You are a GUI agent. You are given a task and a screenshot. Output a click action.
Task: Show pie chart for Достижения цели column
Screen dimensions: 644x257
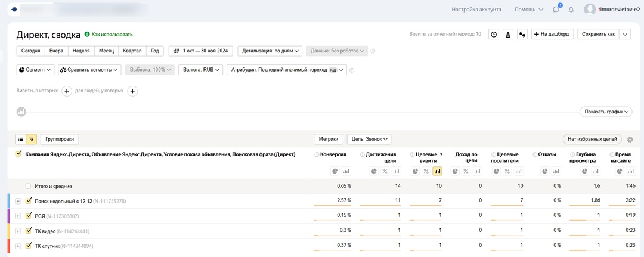pyautogui.click(x=374, y=171)
